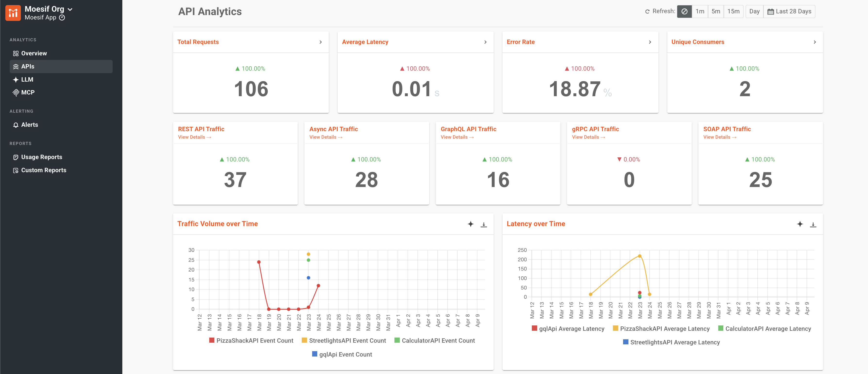
Task: Expand the Moesif Org dropdown
Action: [70, 9]
